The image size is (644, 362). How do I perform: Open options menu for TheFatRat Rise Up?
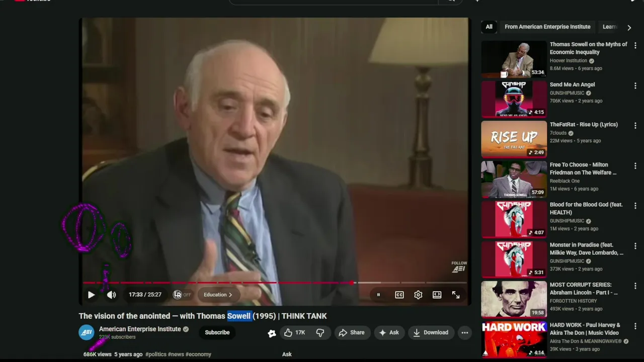tap(635, 126)
